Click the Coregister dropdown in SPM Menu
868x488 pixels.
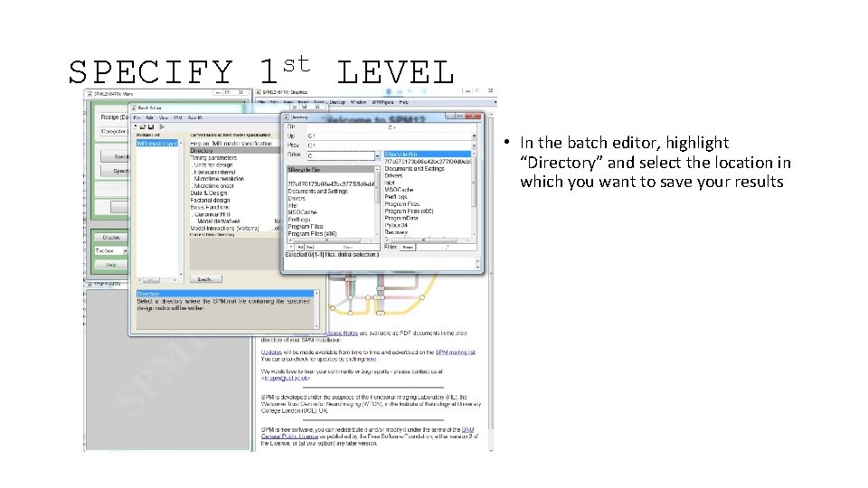(114, 132)
